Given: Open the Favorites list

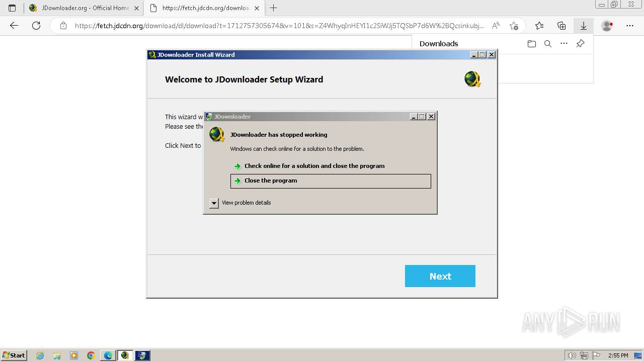Looking at the screenshot, I should (x=539, y=26).
